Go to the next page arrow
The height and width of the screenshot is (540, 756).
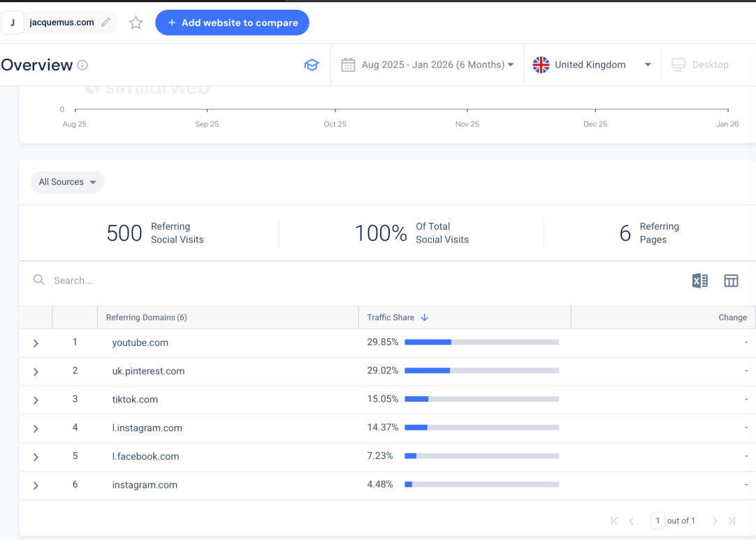coord(715,521)
